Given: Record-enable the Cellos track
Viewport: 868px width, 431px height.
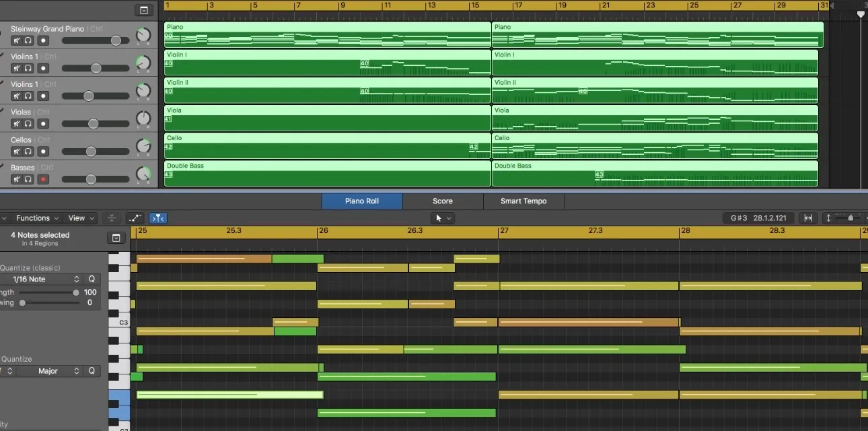Looking at the screenshot, I should (x=44, y=152).
